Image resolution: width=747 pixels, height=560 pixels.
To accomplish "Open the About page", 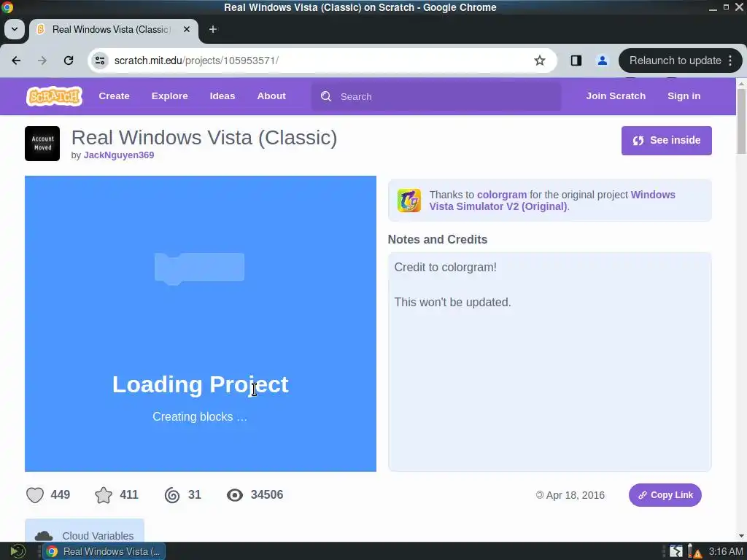I will pyautogui.click(x=271, y=96).
